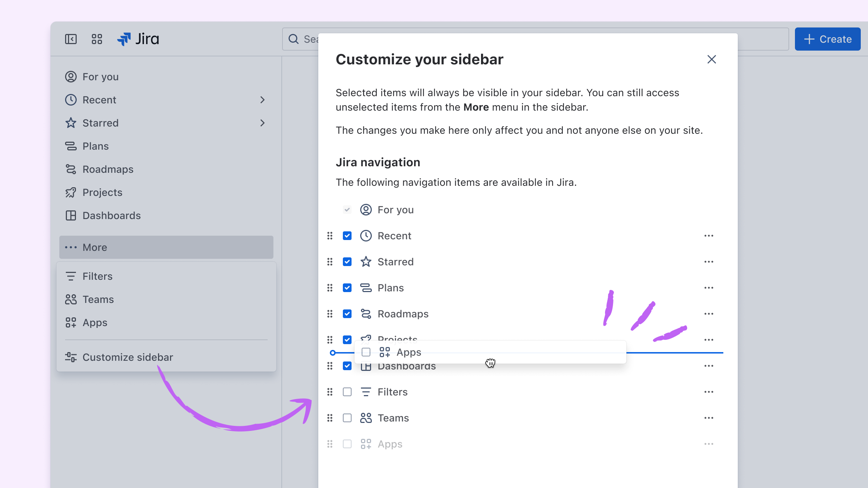The width and height of the screenshot is (868, 488).
Task: Open three-dot menu for Filters row
Action: pos(709,392)
